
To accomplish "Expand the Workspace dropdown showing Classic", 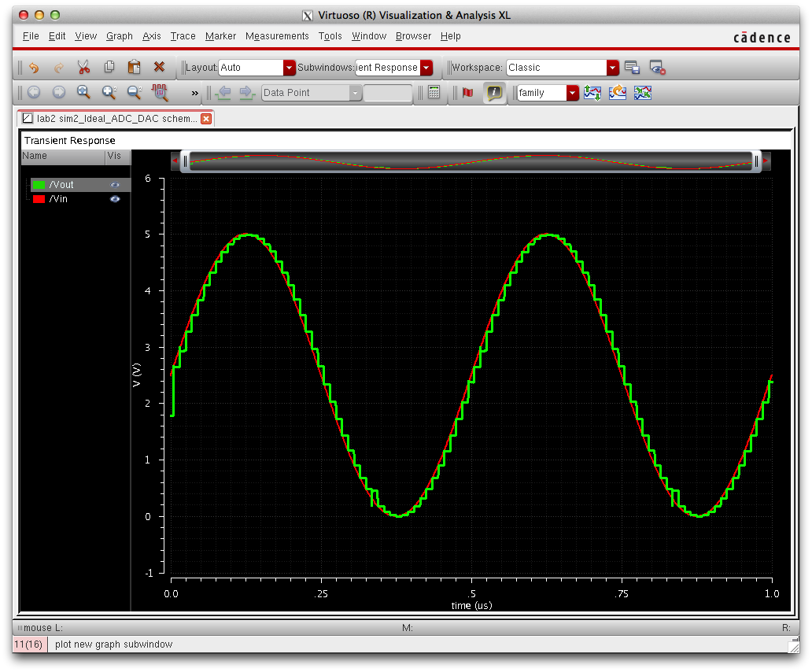I will click(613, 68).
